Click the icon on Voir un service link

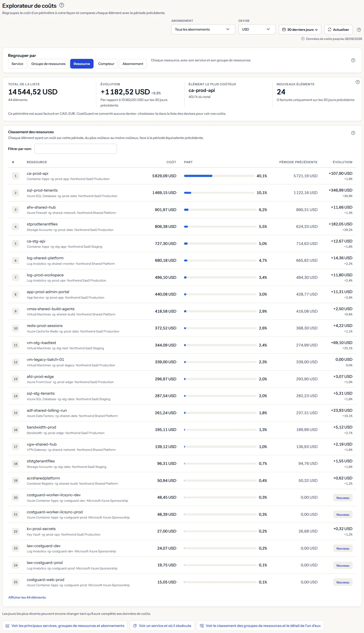coord(135,626)
